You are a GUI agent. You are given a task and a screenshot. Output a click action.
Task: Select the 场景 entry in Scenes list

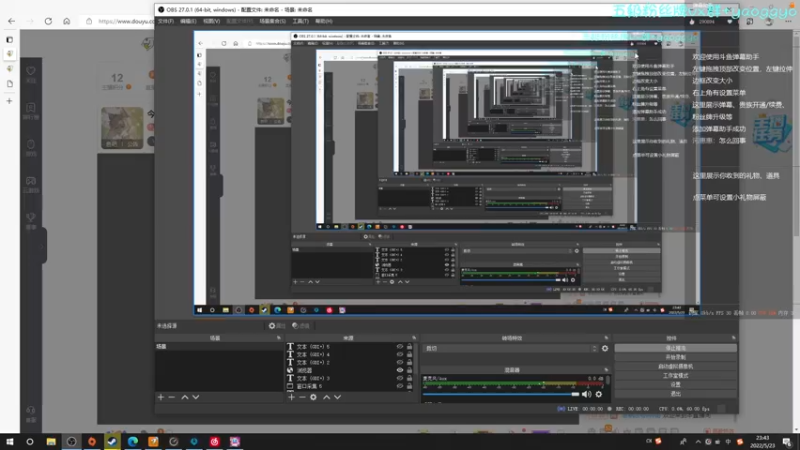pos(219,346)
